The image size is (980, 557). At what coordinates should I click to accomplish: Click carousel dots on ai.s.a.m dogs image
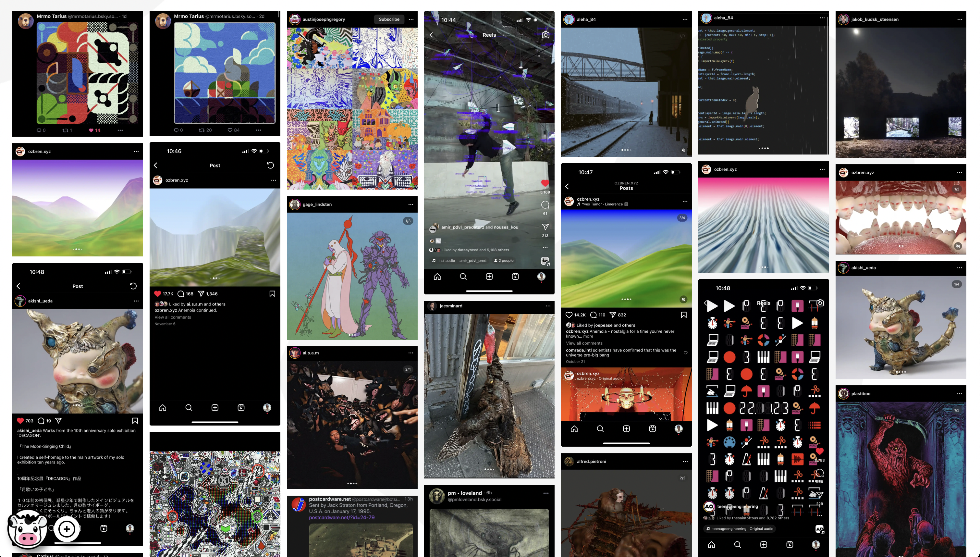coord(352,484)
